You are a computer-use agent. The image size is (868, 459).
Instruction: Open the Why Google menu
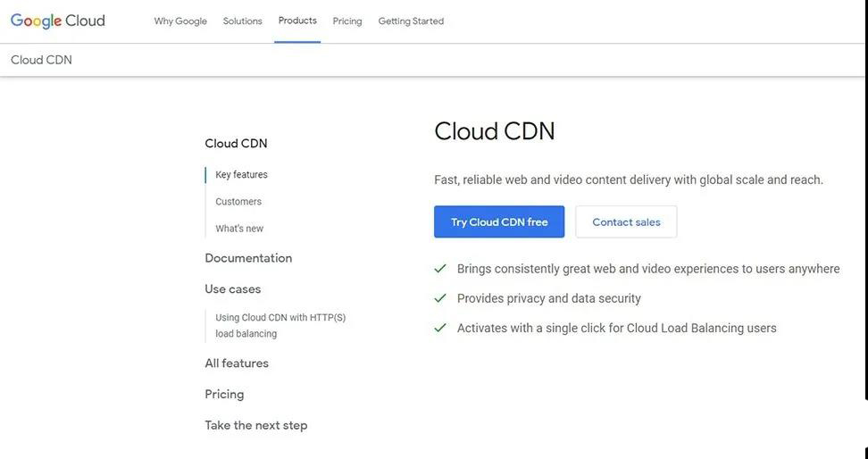tap(180, 21)
